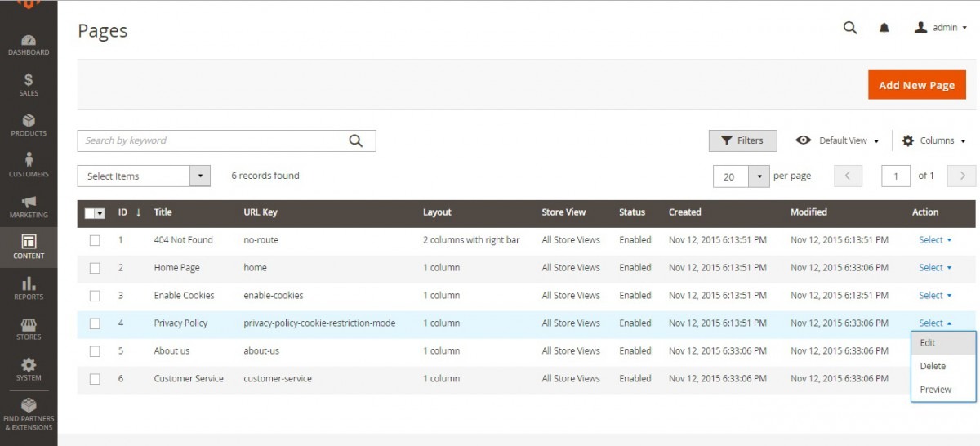Viewport: 980px width, 446px height.
Task: Go to the previous page arrow
Action: coord(848,176)
